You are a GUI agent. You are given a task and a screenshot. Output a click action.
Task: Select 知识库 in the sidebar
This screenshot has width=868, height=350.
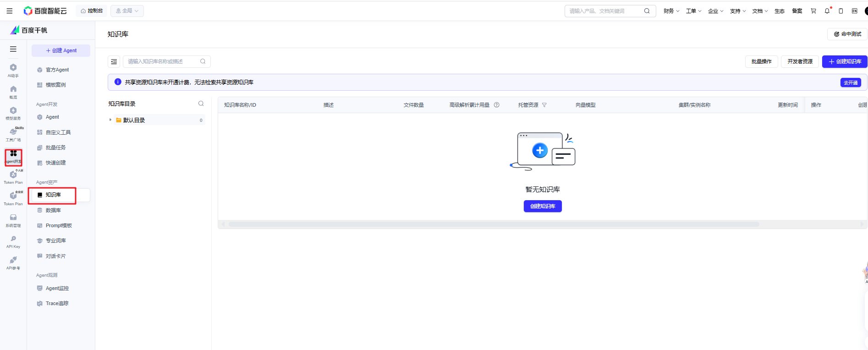60,195
